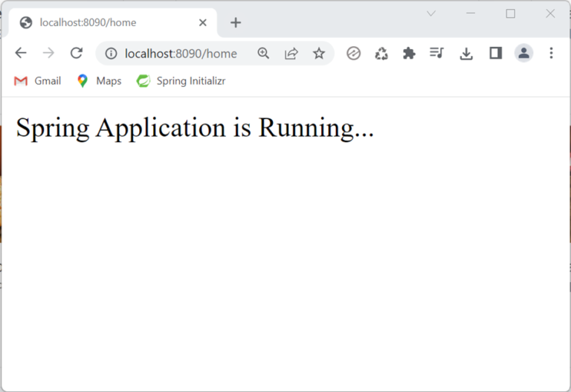Open the Gmail bookmark
This screenshot has height=392, width=571.
pyautogui.click(x=37, y=81)
